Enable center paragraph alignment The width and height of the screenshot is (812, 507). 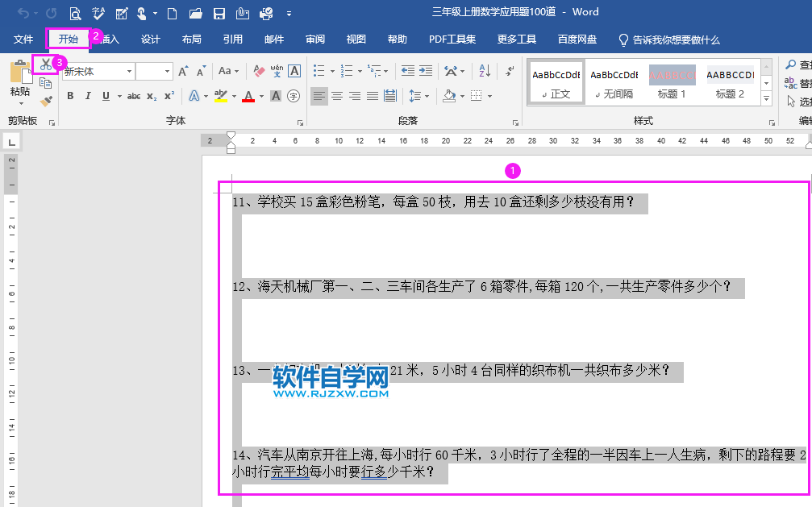click(x=337, y=96)
